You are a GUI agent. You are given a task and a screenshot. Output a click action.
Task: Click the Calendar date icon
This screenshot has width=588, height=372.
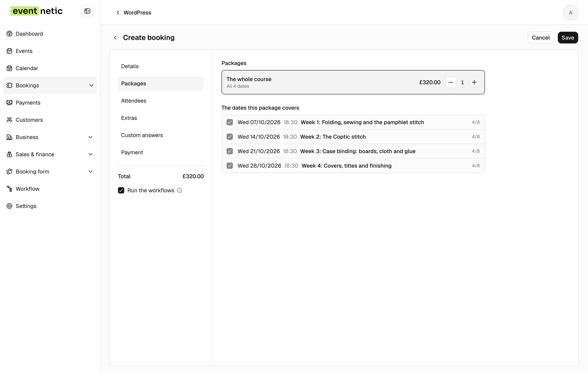[x=9, y=68]
